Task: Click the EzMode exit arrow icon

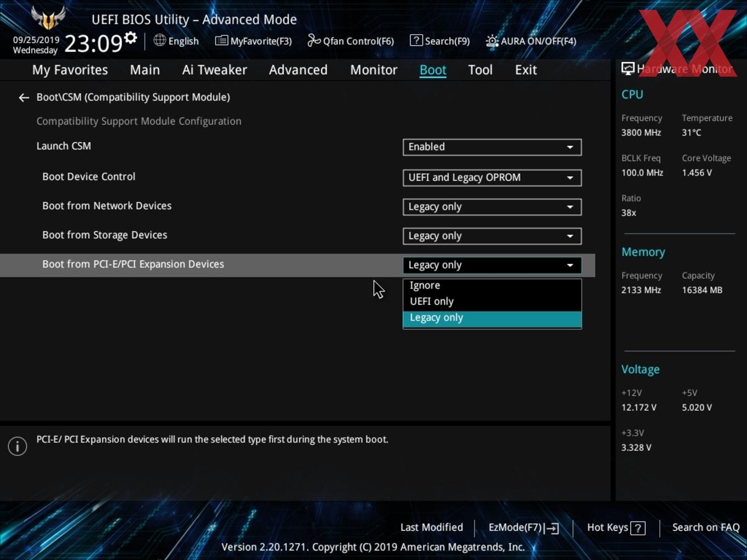Action: point(553,528)
